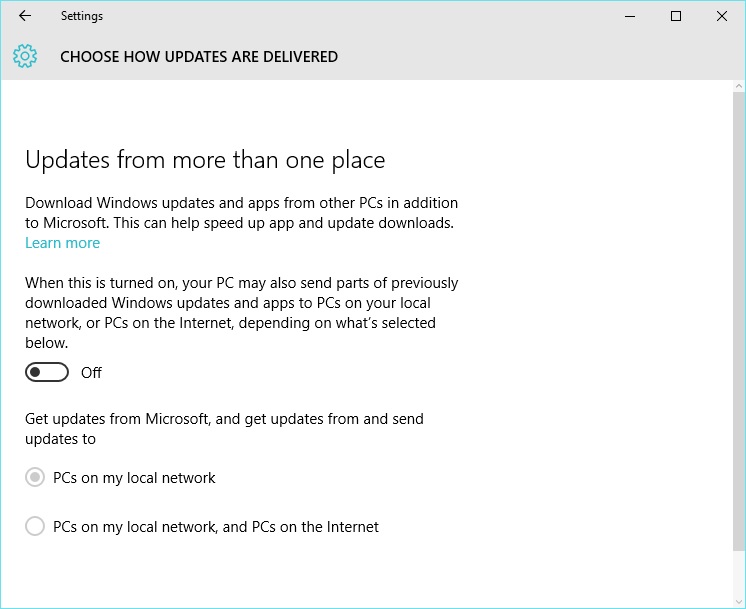Click the "Get updates from Microsoft" description text
Viewport: 746px width, 609px height.
point(224,429)
